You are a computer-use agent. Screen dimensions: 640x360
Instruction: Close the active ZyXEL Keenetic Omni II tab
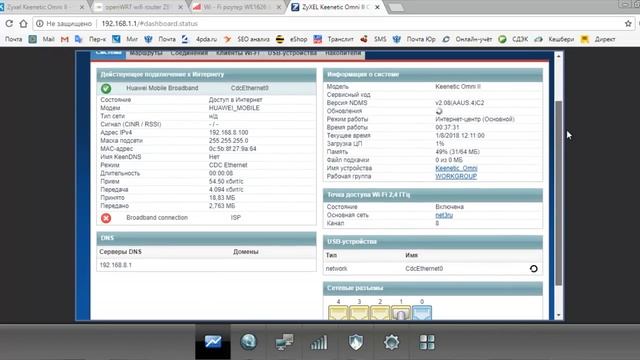point(378,7)
